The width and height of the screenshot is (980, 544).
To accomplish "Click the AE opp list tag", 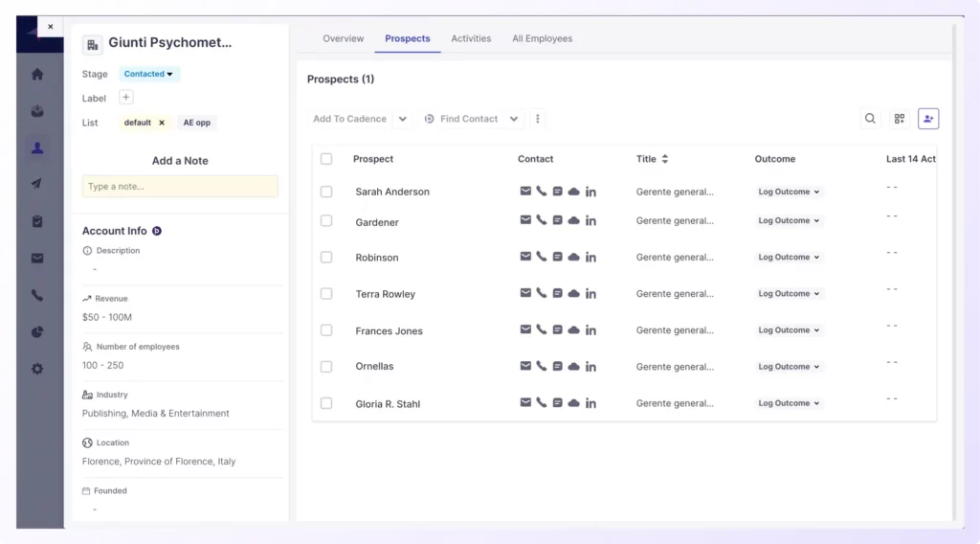I will (x=197, y=123).
